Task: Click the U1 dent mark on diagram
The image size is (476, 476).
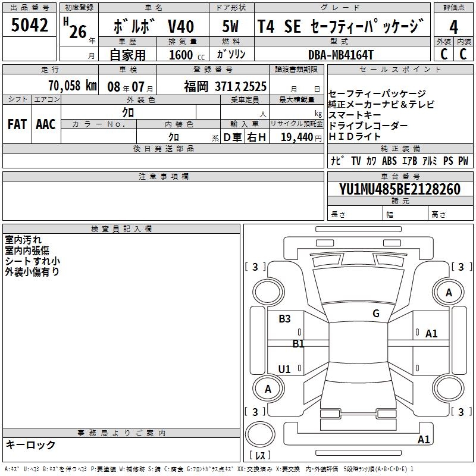Action: click(284, 369)
